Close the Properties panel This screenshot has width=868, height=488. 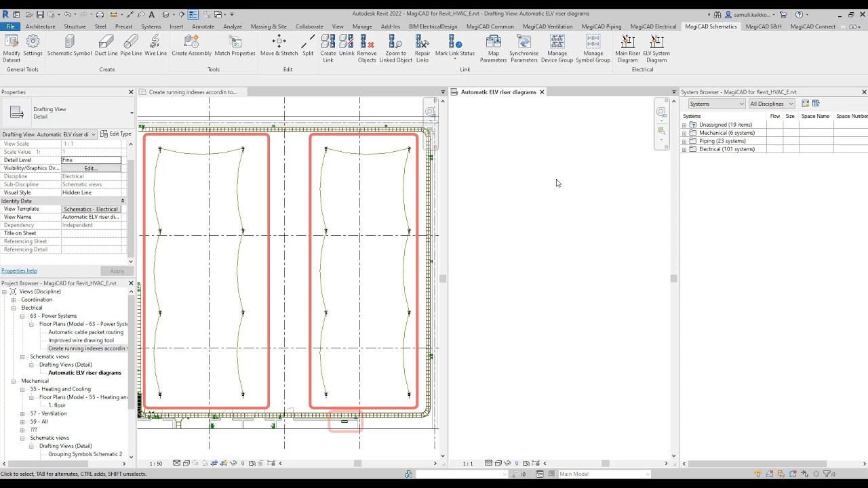click(x=131, y=91)
